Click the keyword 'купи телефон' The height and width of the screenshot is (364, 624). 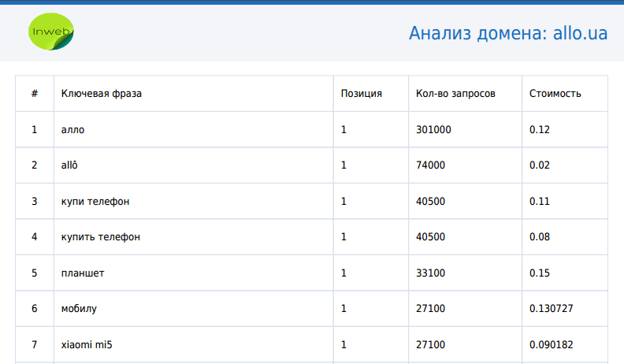(x=95, y=201)
